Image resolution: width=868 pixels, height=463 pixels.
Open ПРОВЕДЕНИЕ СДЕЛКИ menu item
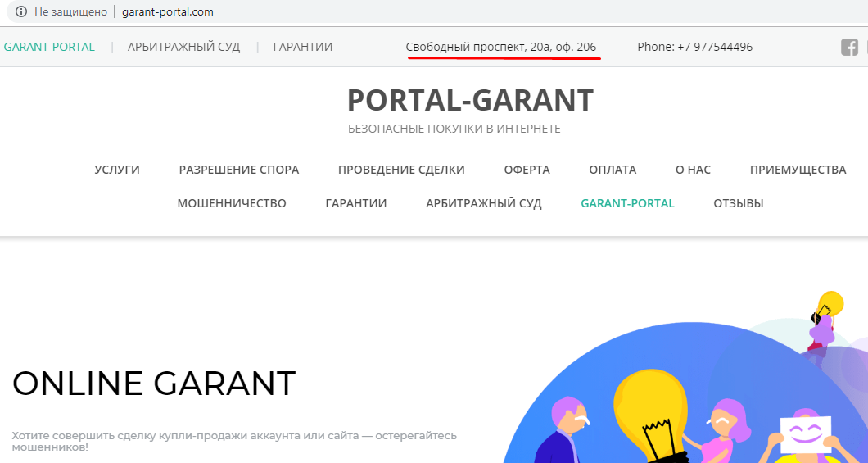pos(401,170)
